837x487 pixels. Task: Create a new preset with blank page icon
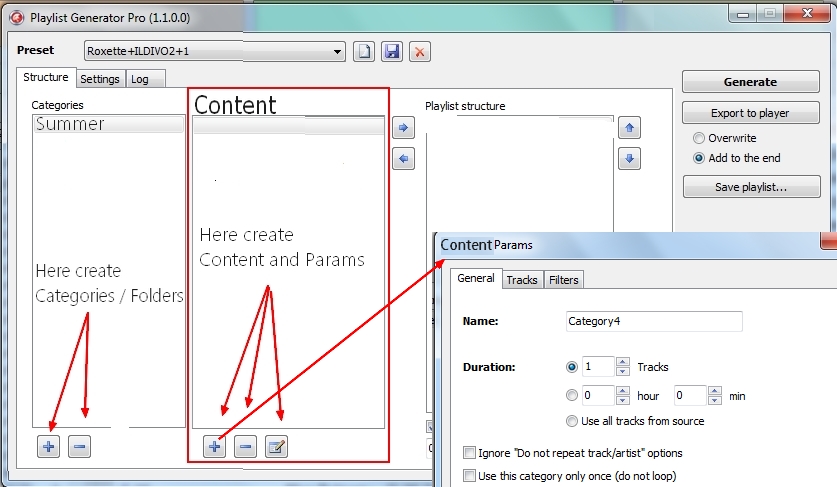364,52
